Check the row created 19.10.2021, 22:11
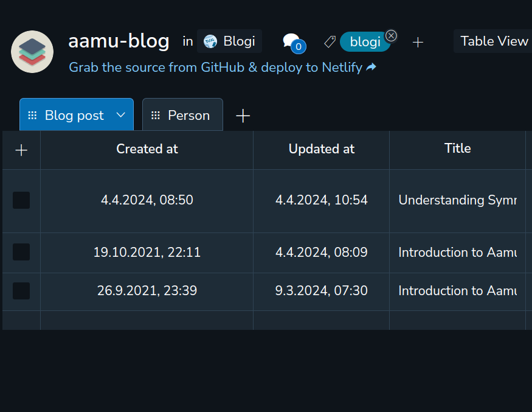 point(21,252)
